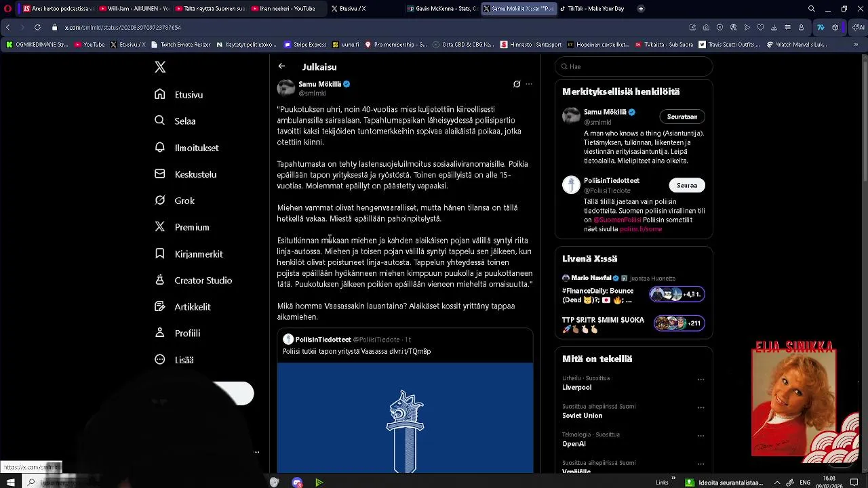This screenshot has height=488, width=868.
Task: Click the Artikkelit icon
Action: (x=160, y=306)
